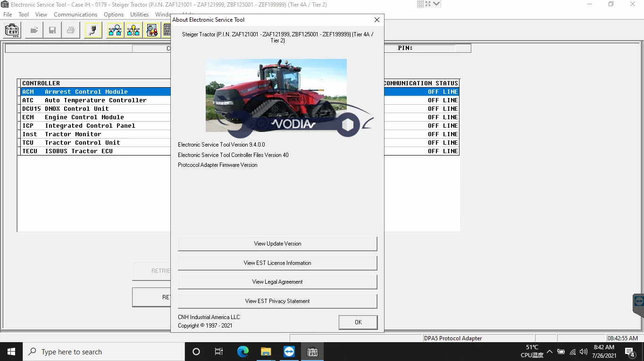Open the notification center icon

coord(629,352)
